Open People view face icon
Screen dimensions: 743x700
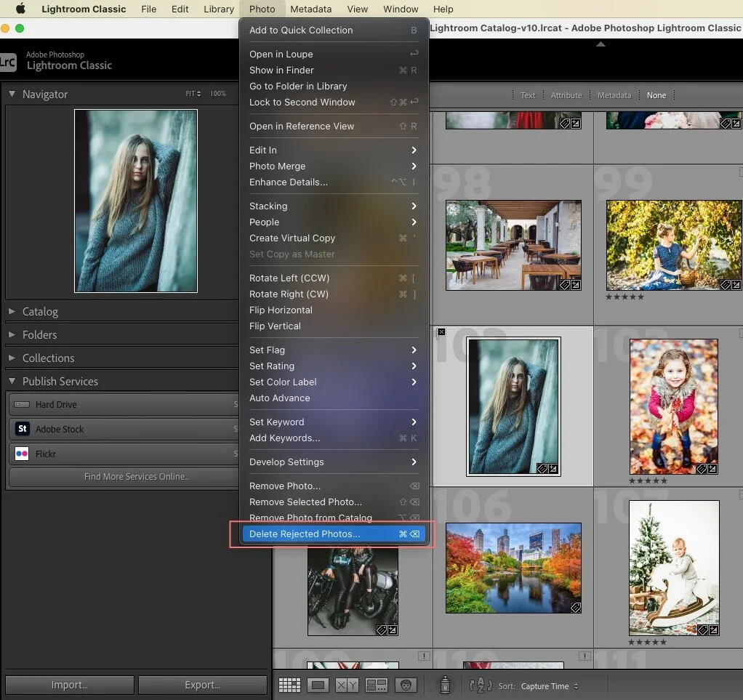click(x=405, y=685)
